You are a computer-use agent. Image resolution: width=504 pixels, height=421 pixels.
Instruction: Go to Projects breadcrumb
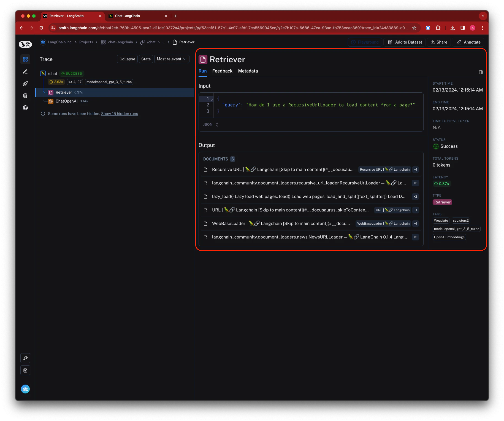[86, 42]
